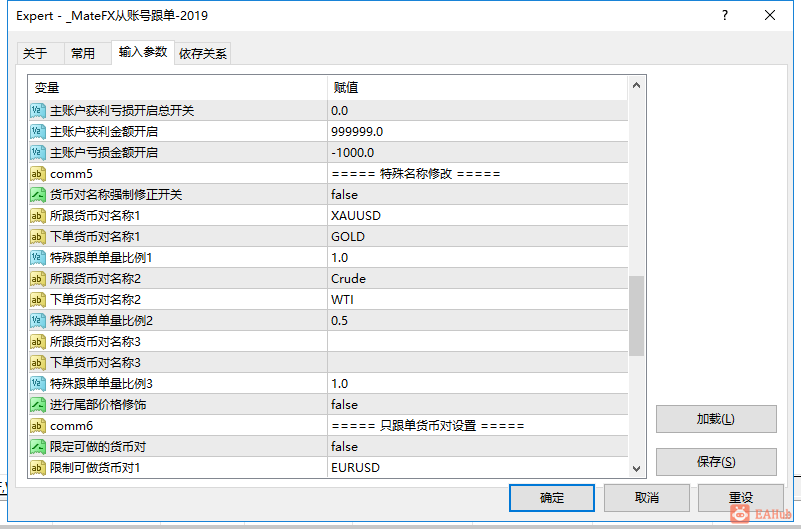Select the comm5 variable name
Screen dimensions: 801x529
click(72, 174)
